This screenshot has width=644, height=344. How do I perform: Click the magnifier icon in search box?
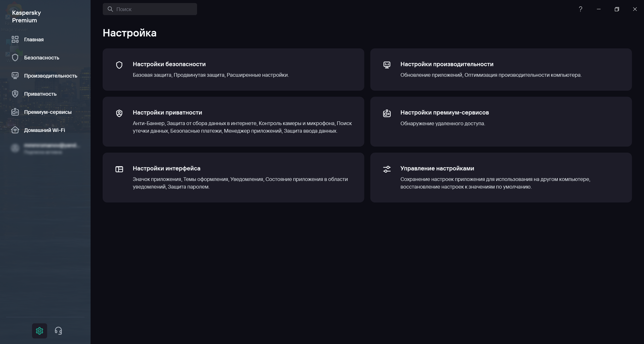tap(110, 9)
